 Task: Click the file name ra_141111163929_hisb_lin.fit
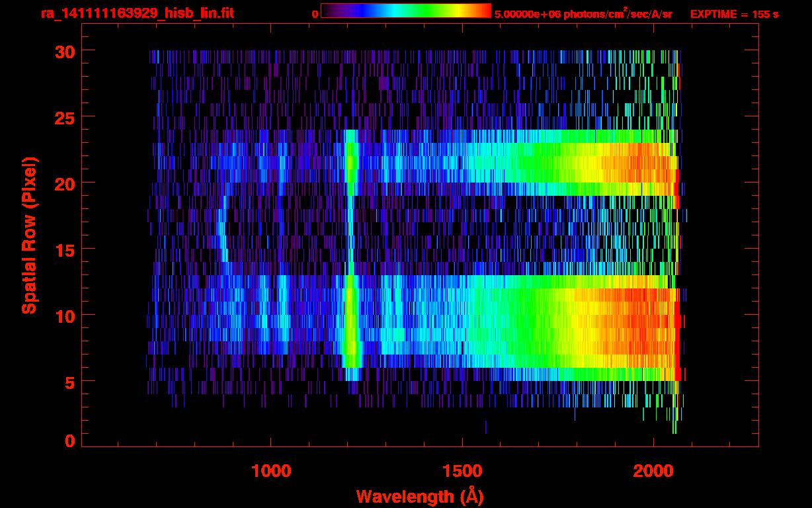[x=137, y=13]
